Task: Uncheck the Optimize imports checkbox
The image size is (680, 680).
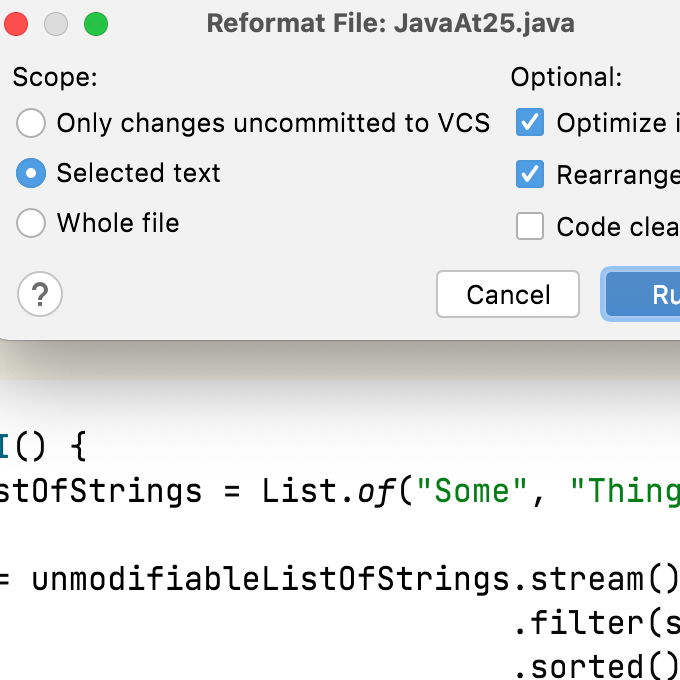Action: tap(530, 123)
